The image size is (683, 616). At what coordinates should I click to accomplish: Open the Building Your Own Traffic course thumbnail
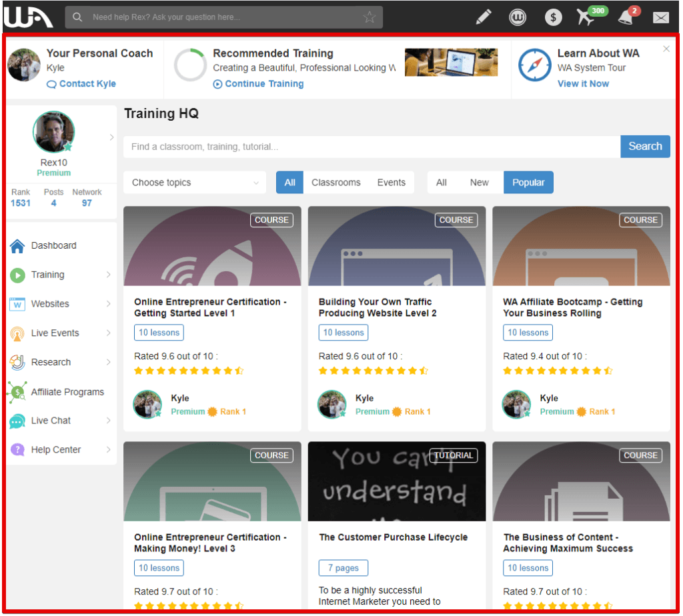pos(397,246)
